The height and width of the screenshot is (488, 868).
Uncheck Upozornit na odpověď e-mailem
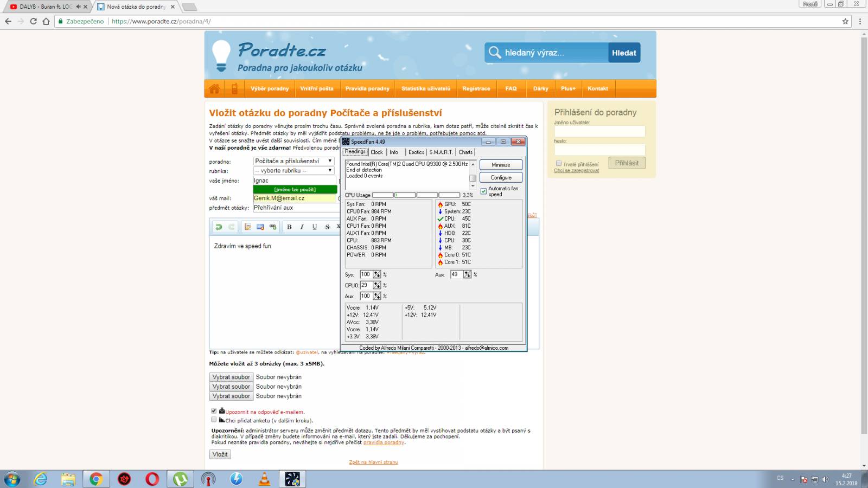(x=214, y=411)
